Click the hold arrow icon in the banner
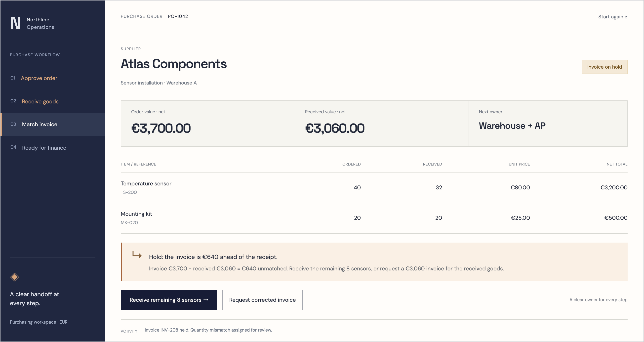The height and width of the screenshot is (342, 644). coord(137,255)
